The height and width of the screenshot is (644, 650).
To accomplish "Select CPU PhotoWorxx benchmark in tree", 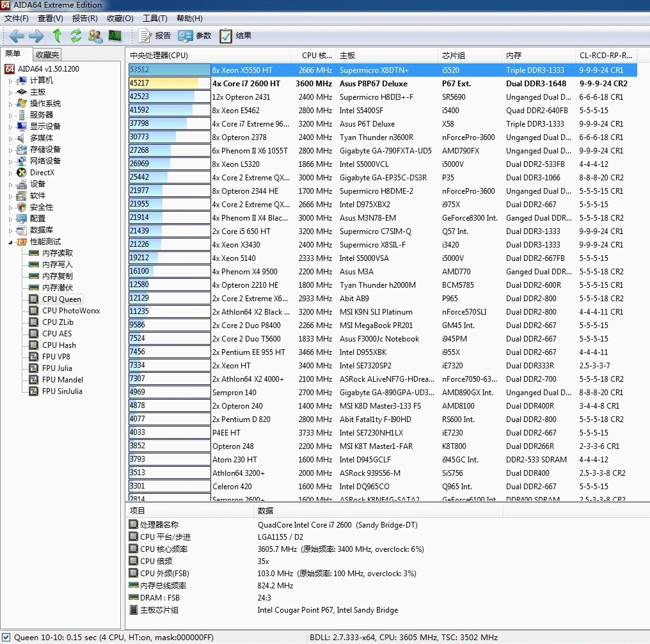I will pyautogui.click(x=71, y=311).
